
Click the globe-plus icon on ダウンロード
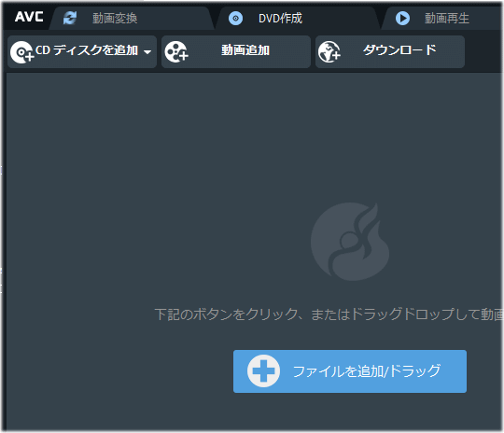pyautogui.click(x=329, y=51)
